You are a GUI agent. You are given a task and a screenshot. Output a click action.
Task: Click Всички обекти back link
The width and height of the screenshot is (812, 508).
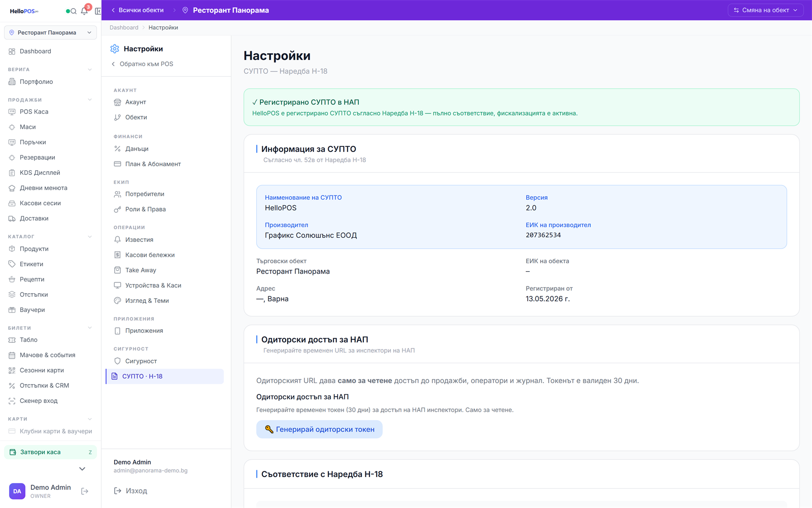point(137,10)
